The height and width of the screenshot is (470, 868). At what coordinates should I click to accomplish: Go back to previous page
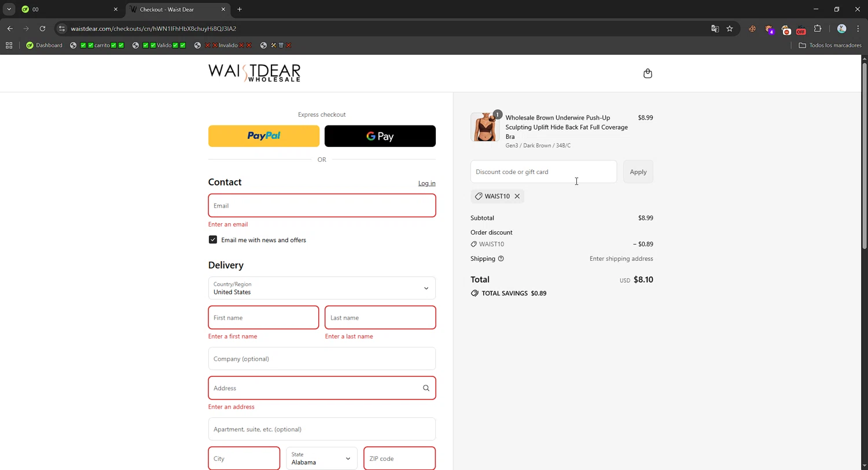[10, 29]
